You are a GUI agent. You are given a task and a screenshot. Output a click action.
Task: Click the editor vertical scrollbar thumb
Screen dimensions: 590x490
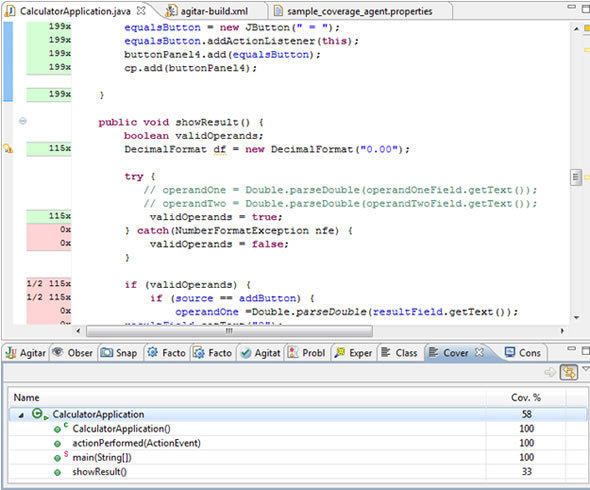[x=576, y=178]
